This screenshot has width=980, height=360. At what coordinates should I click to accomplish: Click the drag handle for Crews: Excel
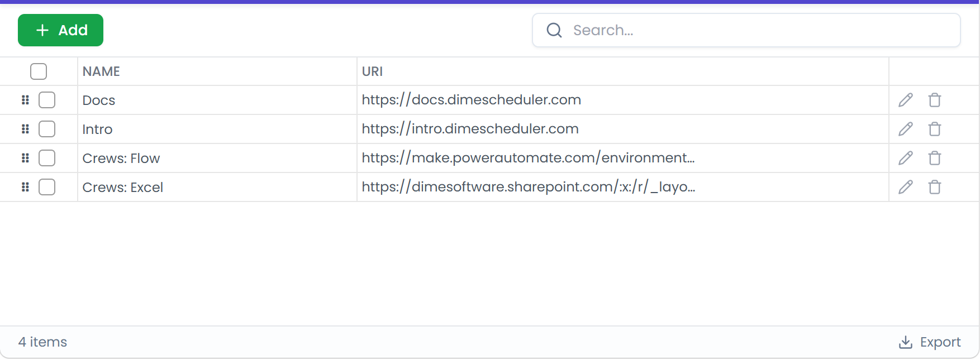(25, 187)
